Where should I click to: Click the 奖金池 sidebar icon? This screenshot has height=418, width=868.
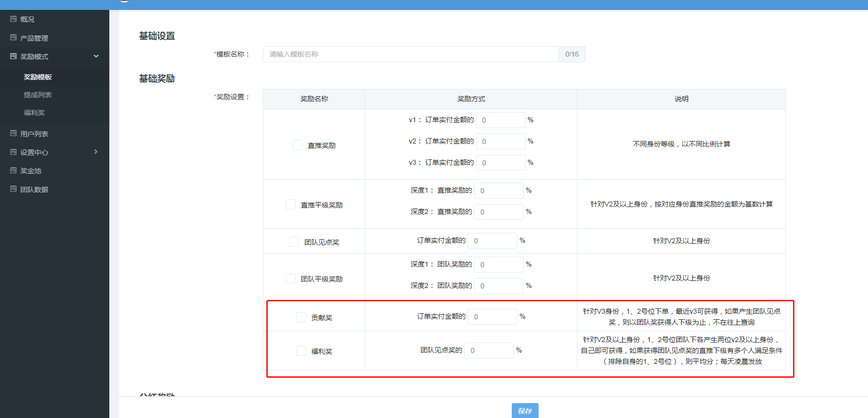tap(13, 170)
